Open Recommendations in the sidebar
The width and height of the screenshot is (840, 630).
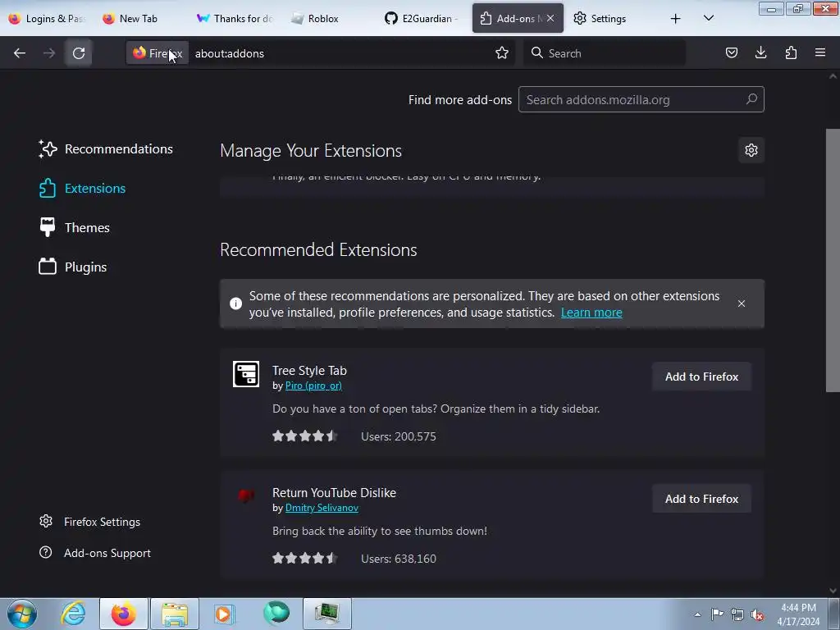[106, 149]
